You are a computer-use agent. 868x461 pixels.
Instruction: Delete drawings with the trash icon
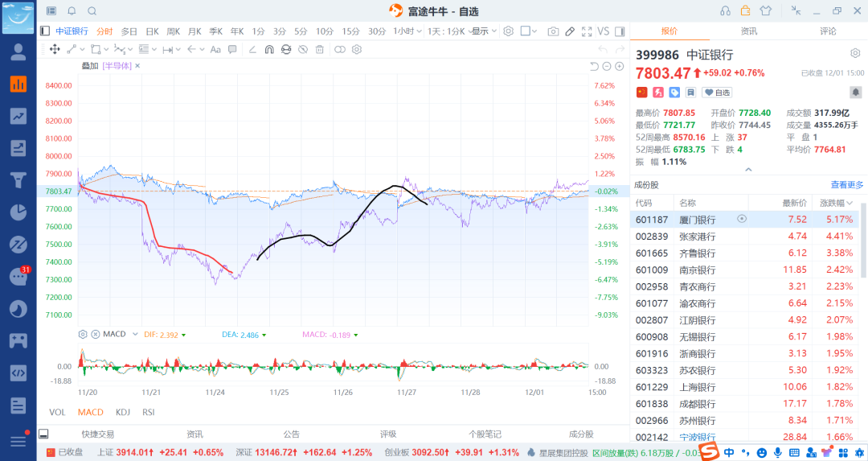(x=319, y=49)
